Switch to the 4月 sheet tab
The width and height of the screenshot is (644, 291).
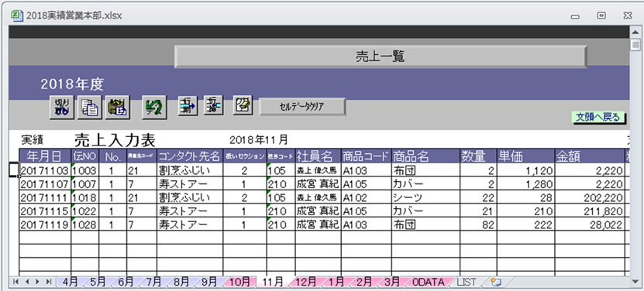click(70, 282)
